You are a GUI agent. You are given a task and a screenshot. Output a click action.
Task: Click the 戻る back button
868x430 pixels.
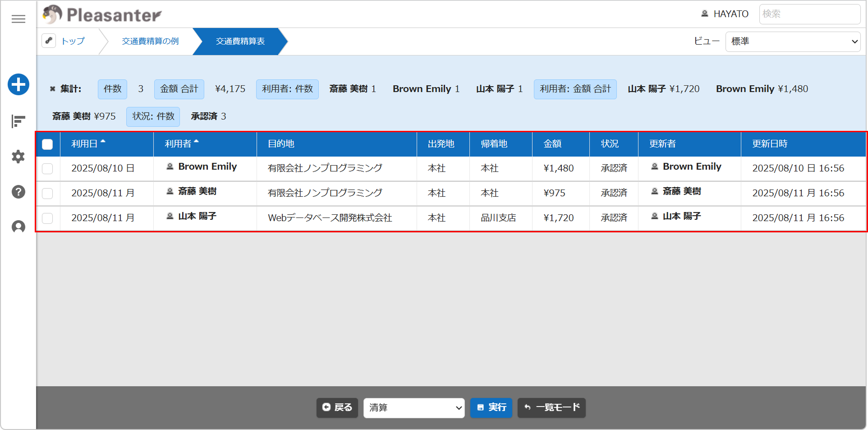pyautogui.click(x=337, y=408)
